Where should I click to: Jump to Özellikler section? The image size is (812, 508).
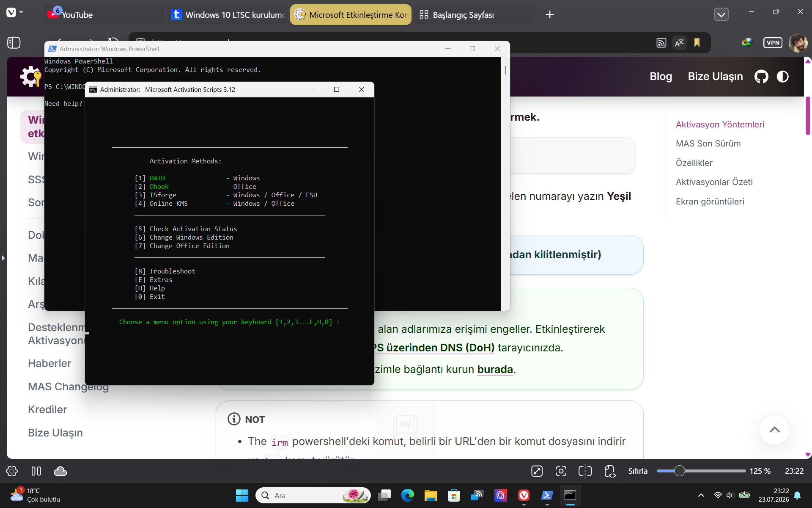click(694, 163)
